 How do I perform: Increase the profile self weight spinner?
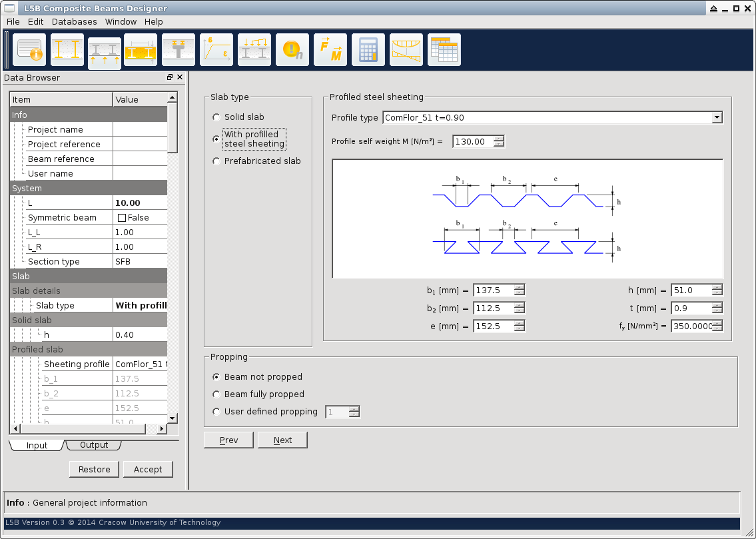point(498,139)
